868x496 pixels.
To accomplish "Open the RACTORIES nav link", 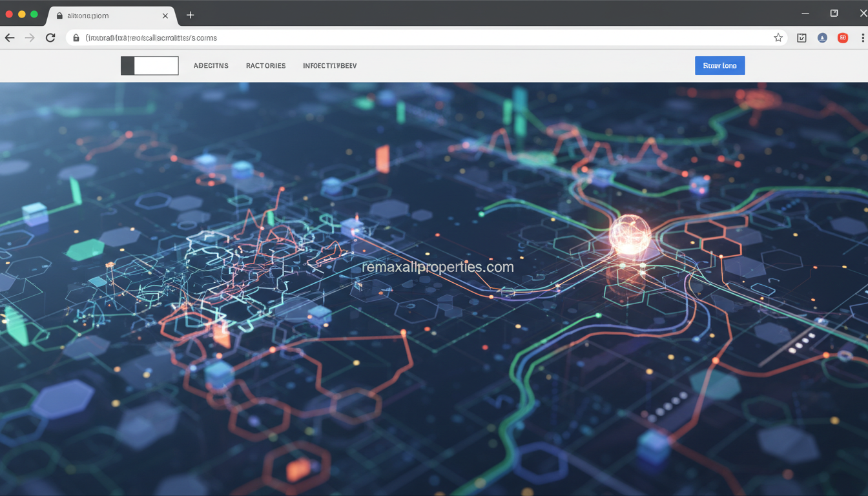I will coord(266,66).
